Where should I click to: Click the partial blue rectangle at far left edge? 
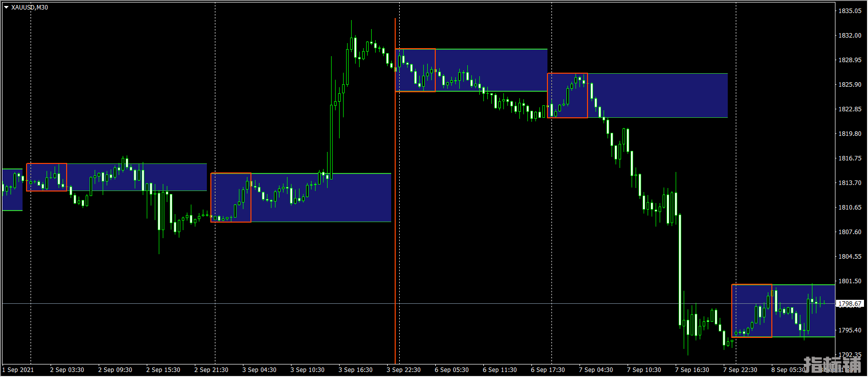(12, 190)
